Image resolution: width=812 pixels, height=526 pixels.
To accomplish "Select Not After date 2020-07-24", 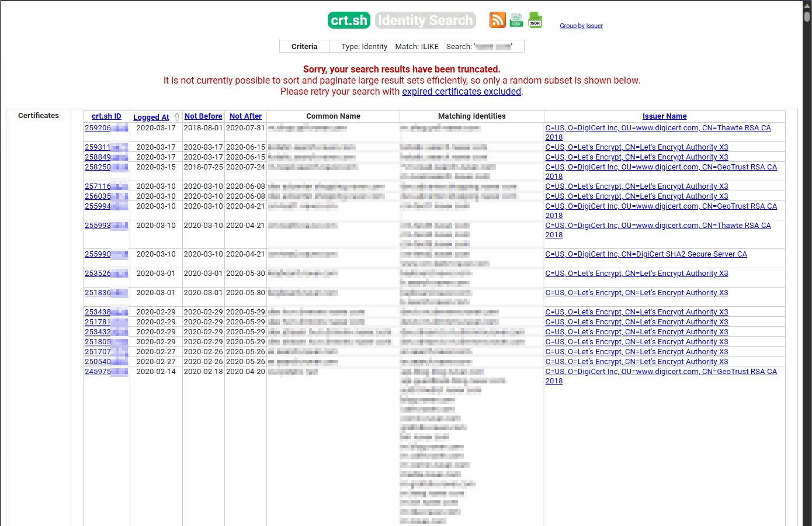I will click(245, 167).
